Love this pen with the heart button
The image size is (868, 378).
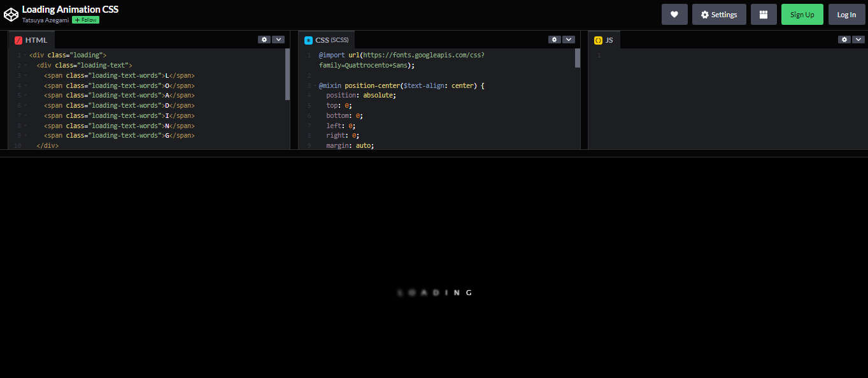point(674,15)
